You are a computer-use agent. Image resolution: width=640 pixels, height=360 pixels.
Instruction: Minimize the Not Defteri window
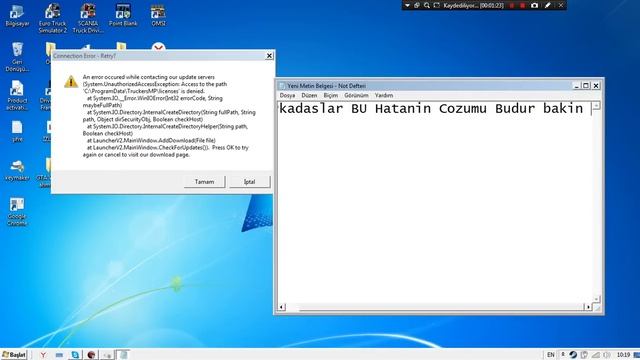[576, 86]
